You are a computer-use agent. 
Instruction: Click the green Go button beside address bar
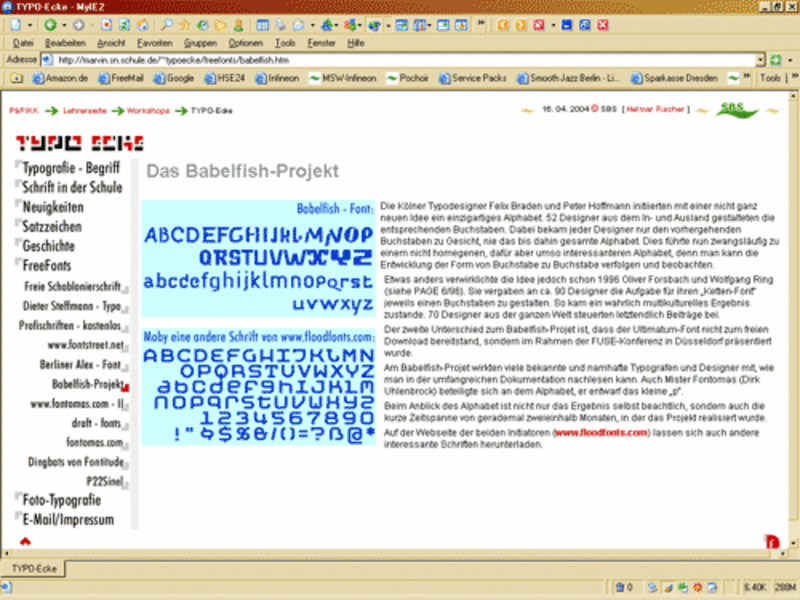pyautogui.click(x=777, y=60)
